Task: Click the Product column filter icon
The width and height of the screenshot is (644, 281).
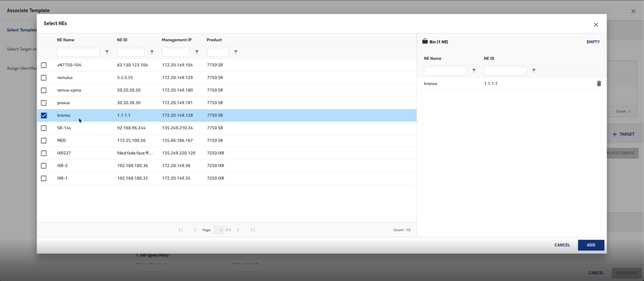Action: coord(236,52)
